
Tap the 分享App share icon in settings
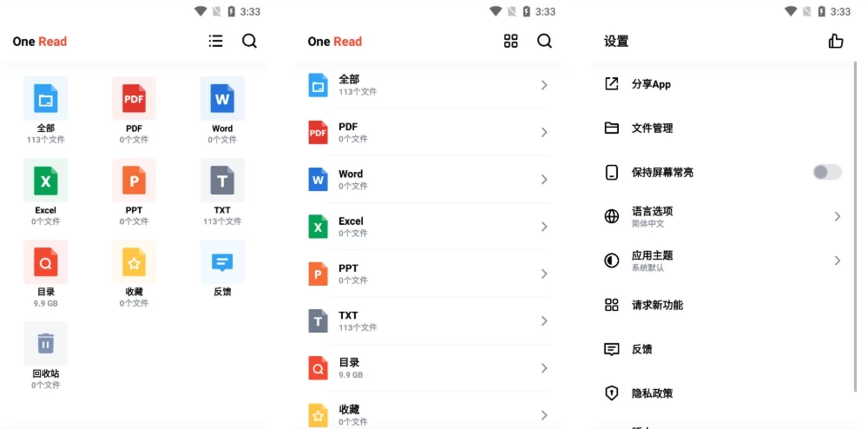coord(612,84)
